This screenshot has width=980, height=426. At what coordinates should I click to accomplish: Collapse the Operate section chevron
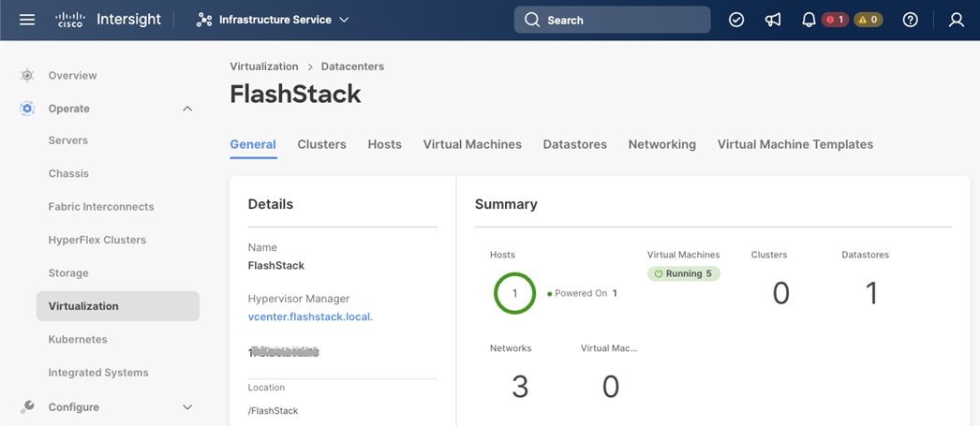point(186,109)
